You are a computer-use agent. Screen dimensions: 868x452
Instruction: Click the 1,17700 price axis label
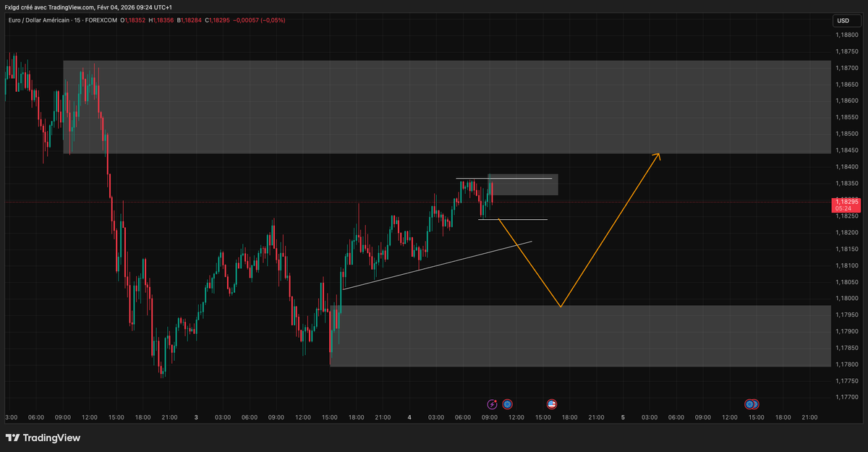coord(846,397)
